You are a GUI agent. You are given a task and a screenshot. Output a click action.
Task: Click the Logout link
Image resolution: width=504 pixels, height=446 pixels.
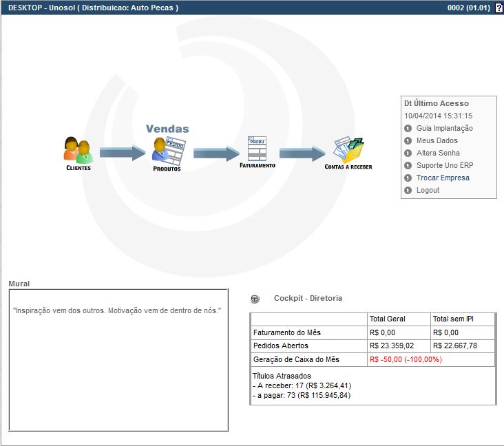[x=428, y=190]
